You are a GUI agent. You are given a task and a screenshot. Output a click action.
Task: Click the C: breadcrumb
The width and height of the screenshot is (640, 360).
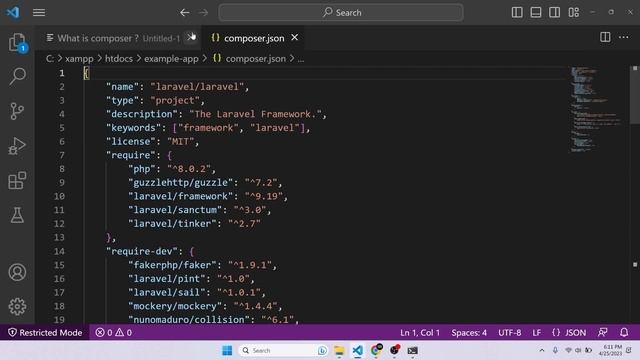(x=49, y=59)
